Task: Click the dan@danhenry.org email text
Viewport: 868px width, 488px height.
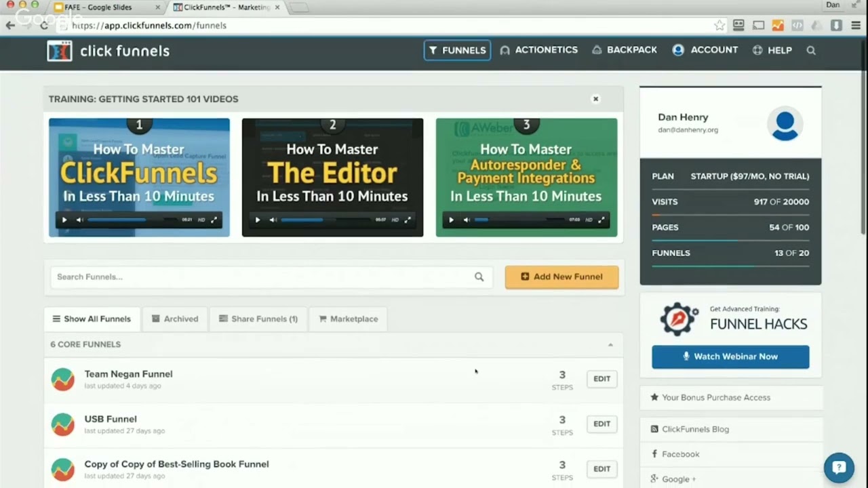Action: (x=688, y=130)
